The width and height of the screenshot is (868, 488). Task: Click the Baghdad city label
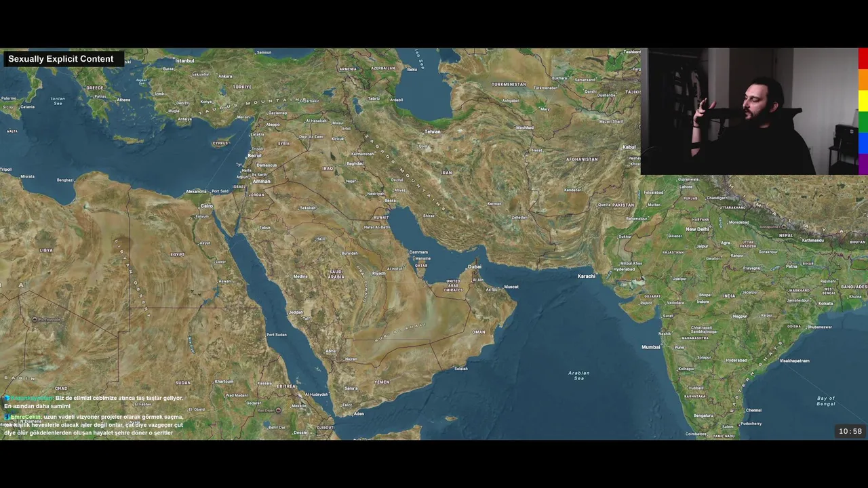[355, 163]
